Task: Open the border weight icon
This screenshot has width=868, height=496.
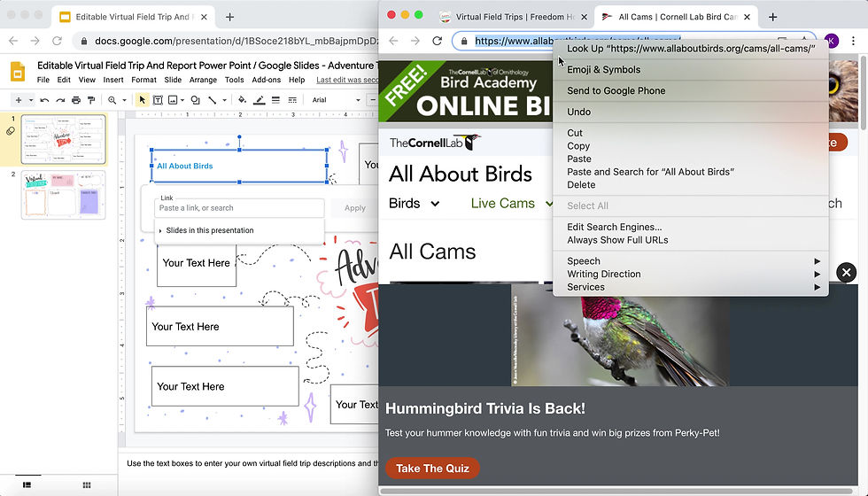Action: pyautogui.click(x=275, y=100)
